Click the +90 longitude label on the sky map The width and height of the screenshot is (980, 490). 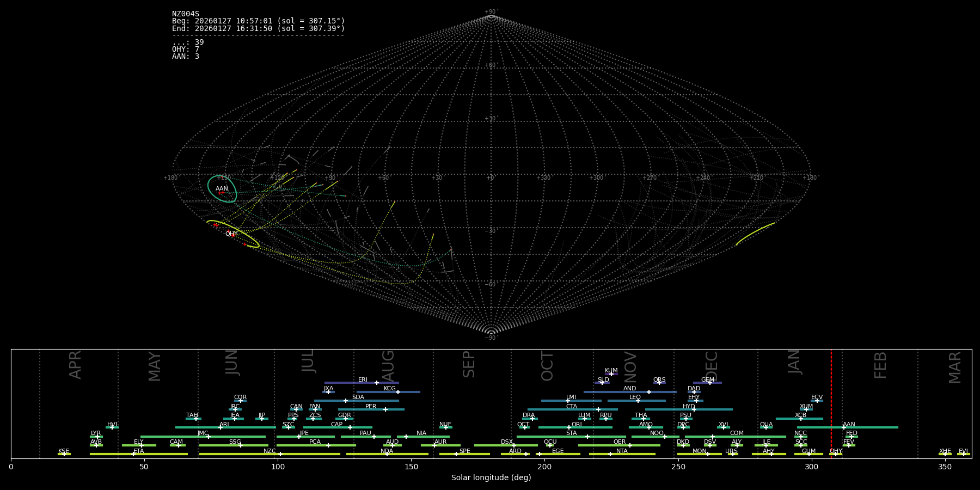coord(330,177)
